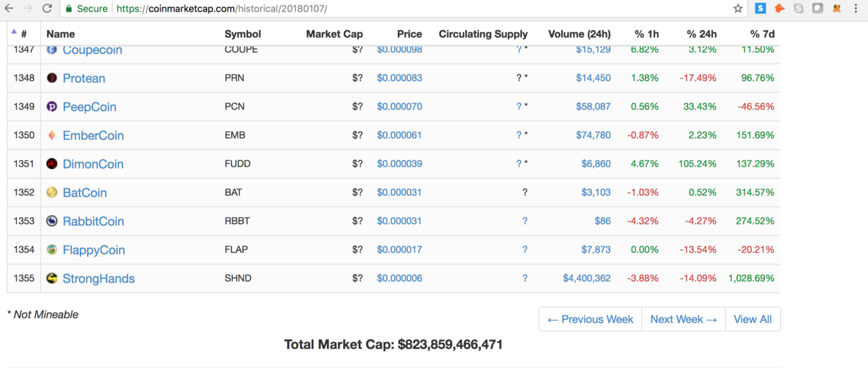
Task: Click the BatCoin gold logo
Action: [x=52, y=192]
